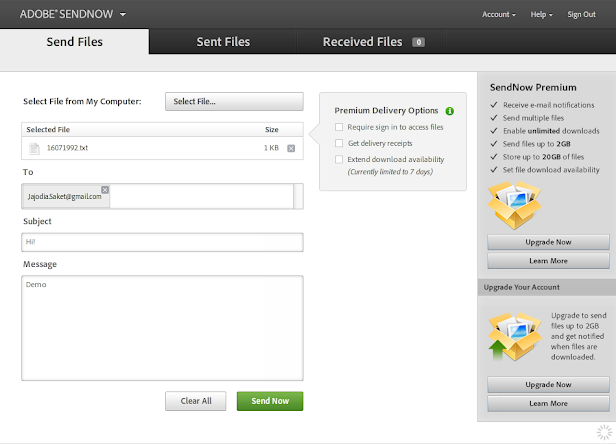Expand the Help menu

[541, 15]
